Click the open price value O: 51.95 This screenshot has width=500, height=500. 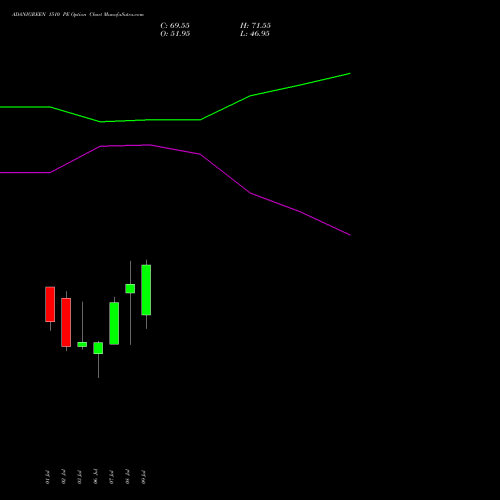[175, 34]
